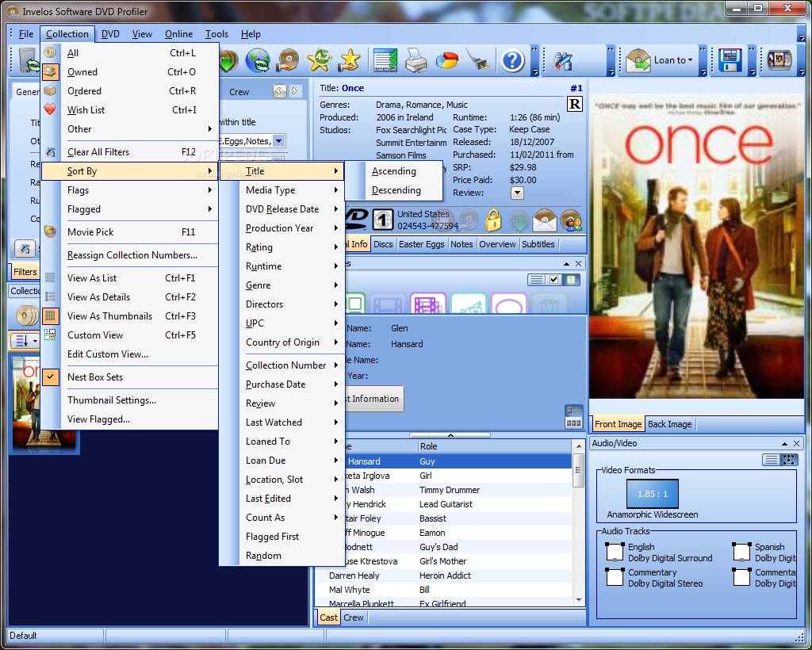Click the Random sort option
Viewport: 812px width, 650px height.
(x=282, y=556)
